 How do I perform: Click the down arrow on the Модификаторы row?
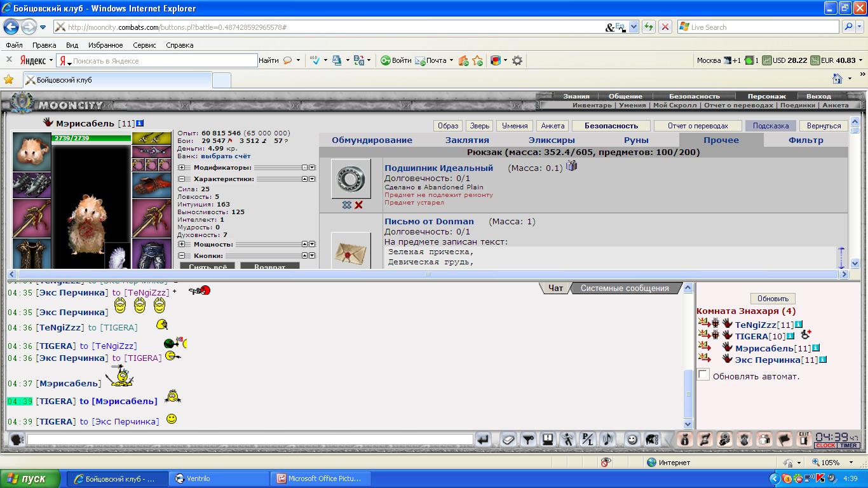click(312, 168)
